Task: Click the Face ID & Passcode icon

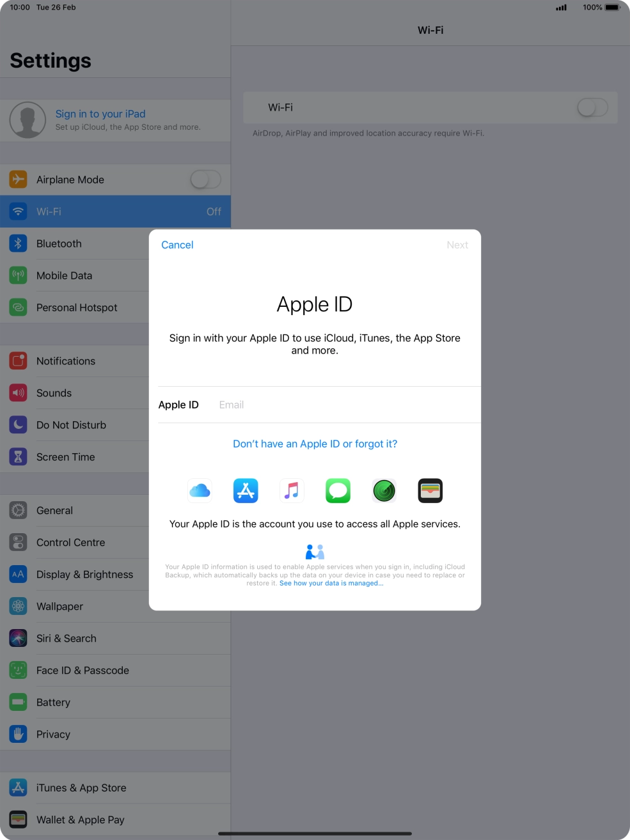Action: click(18, 670)
